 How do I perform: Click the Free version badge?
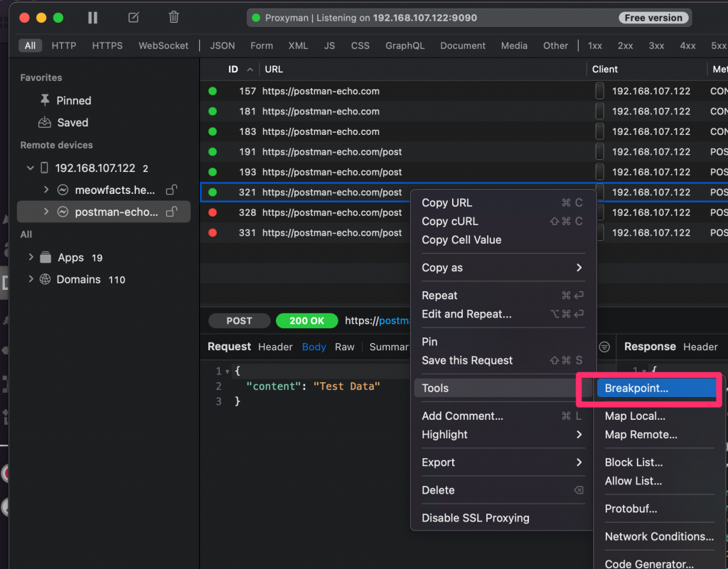point(653,18)
